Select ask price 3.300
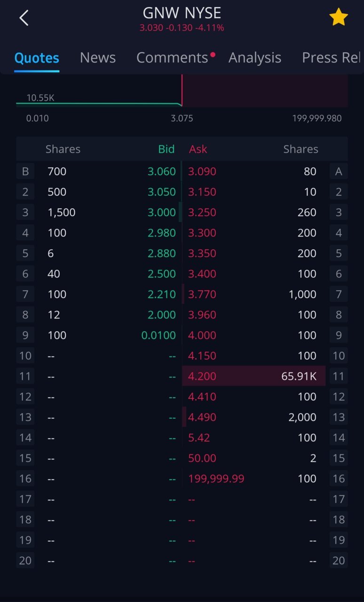The width and height of the screenshot is (364, 602). pyautogui.click(x=202, y=233)
